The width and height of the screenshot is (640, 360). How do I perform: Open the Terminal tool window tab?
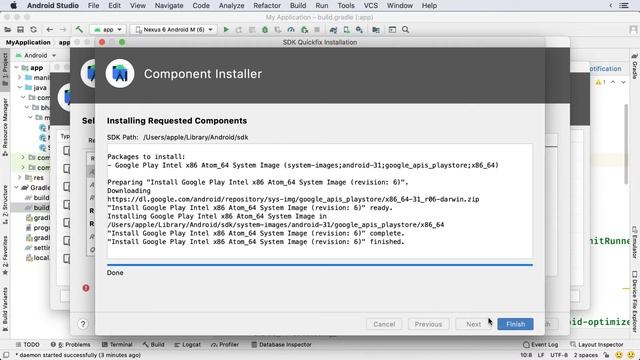tap(117, 344)
